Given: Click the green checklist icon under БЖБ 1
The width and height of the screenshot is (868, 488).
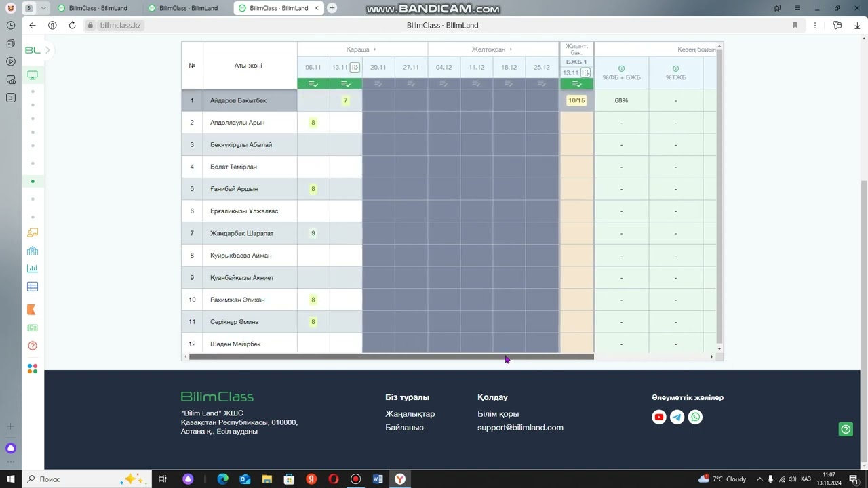Looking at the screenshot, I should [x=576, y=83].
